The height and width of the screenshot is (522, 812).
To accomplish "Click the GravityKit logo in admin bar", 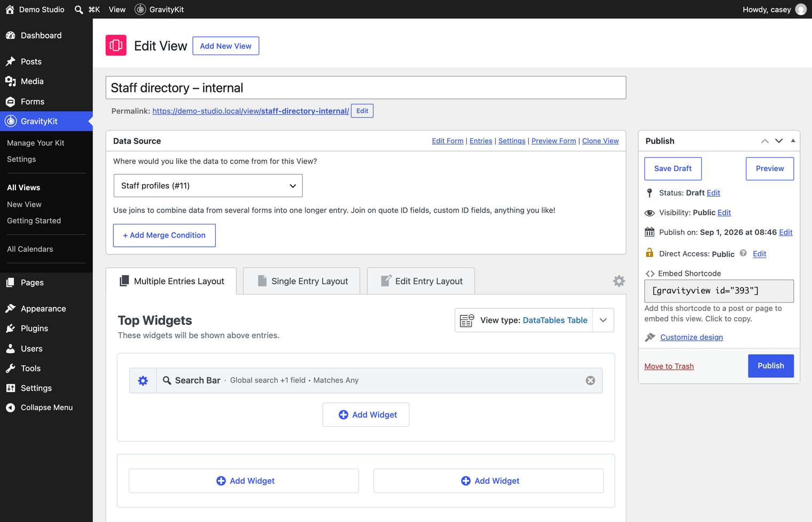I will (x=140, y=10).
